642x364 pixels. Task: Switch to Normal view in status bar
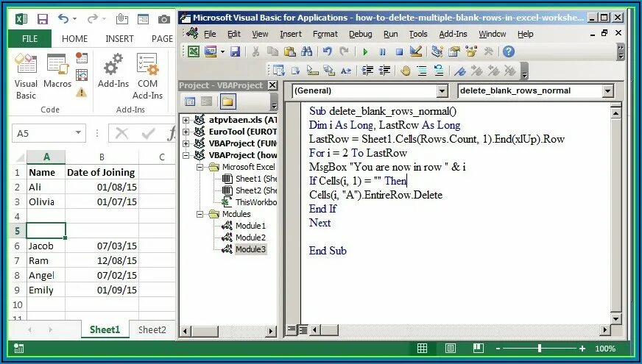tap(422, 349)
